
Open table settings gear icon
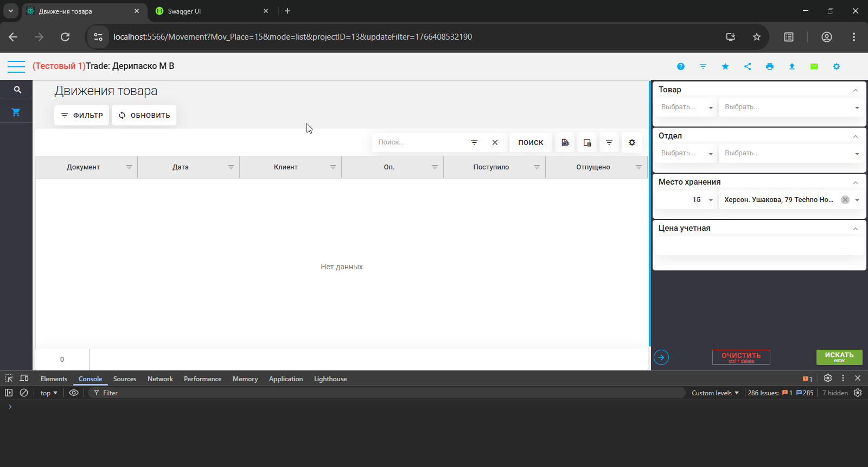click(632, 142)
